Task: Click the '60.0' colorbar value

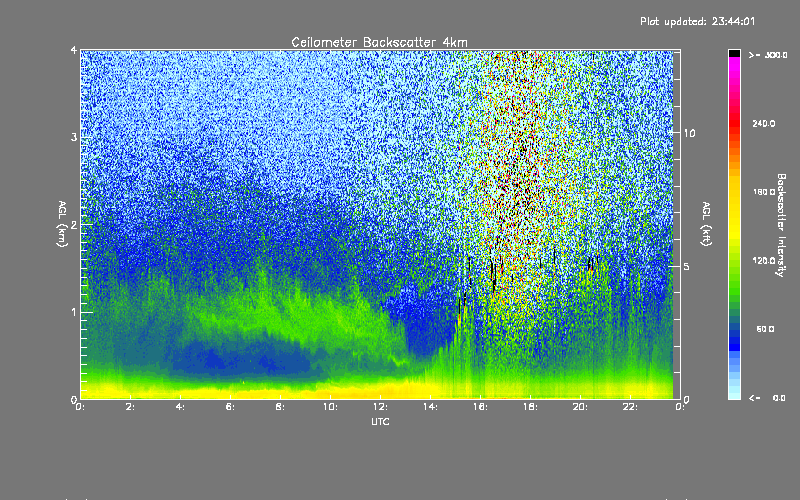Action: pyautogui.click(x=765, y=329)
